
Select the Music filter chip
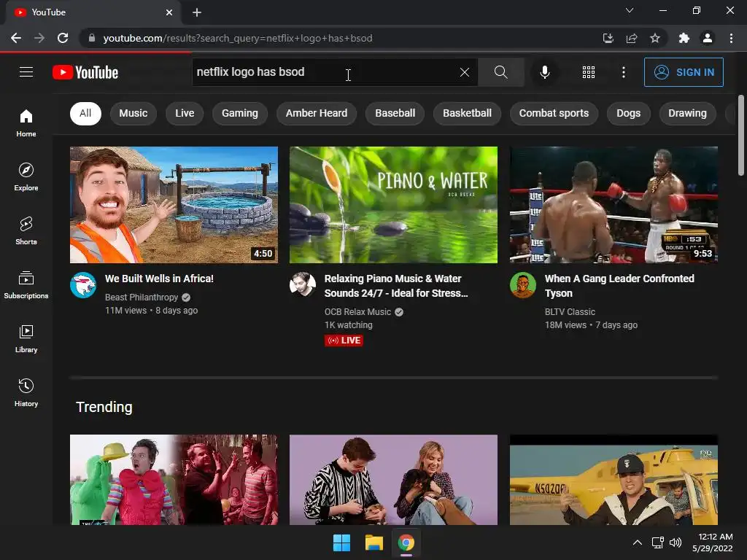(x=133, y=113)
